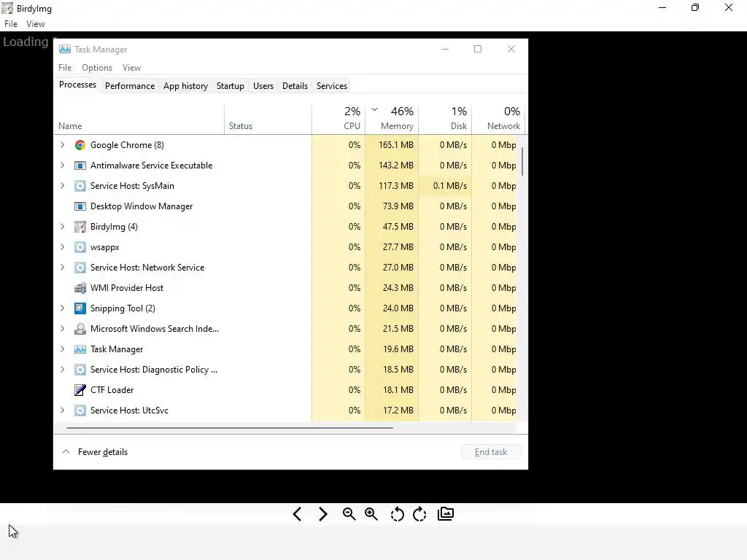Expand the wsappx process row
The image size is (747, 560).
[63, 247]
